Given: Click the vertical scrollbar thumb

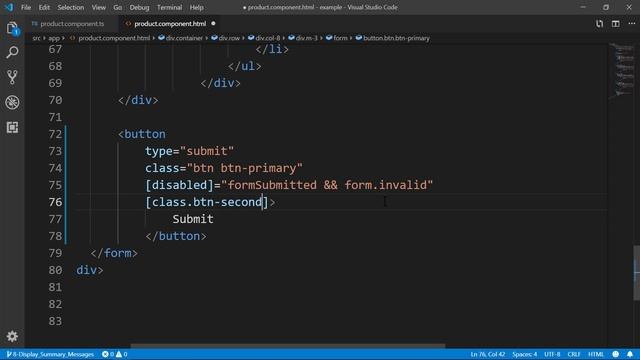Looking at the screenshot, I should [x=636, y=273].
